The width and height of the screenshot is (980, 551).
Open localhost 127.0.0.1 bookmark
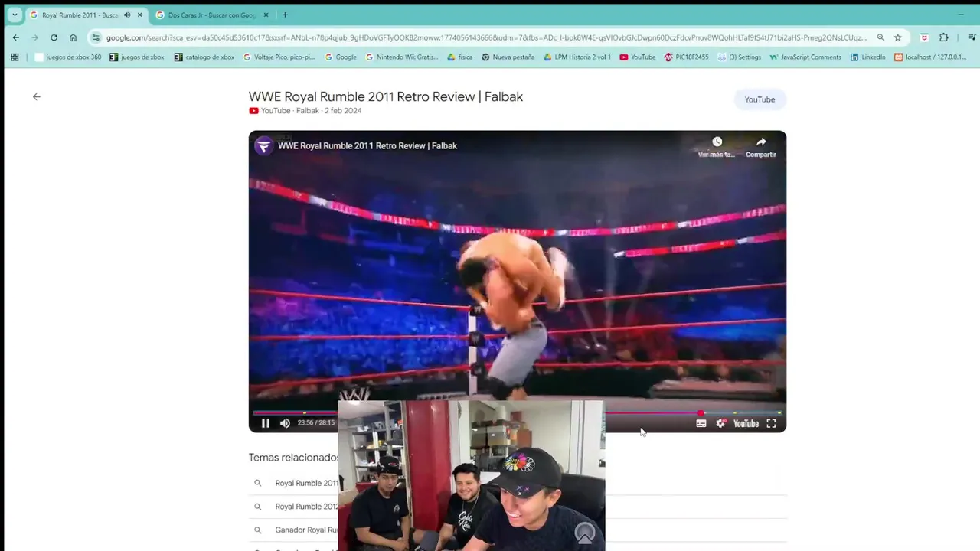[930, 57]
